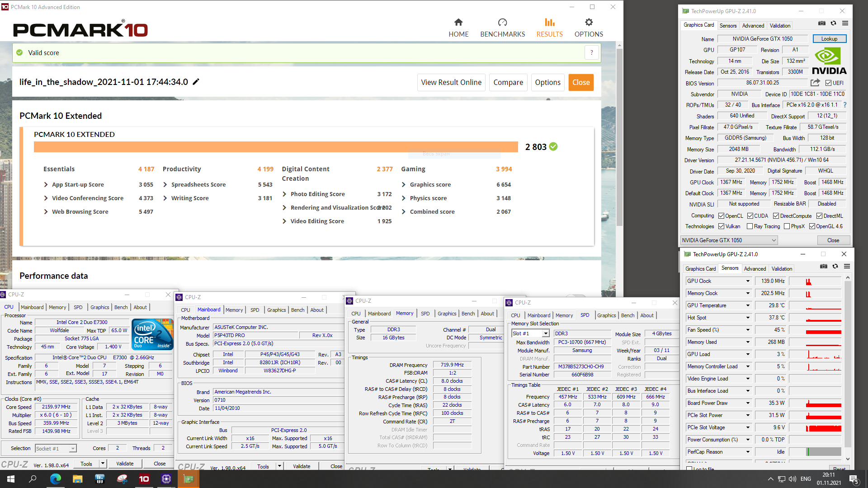Share BIOS version export icon in GPU-Z
The width and height of the screenshot is (868, 488).
pos(815,83)
